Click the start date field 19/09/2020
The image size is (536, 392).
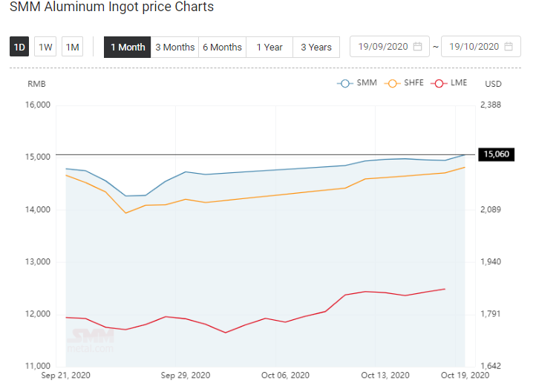click(x=390, y=47)
